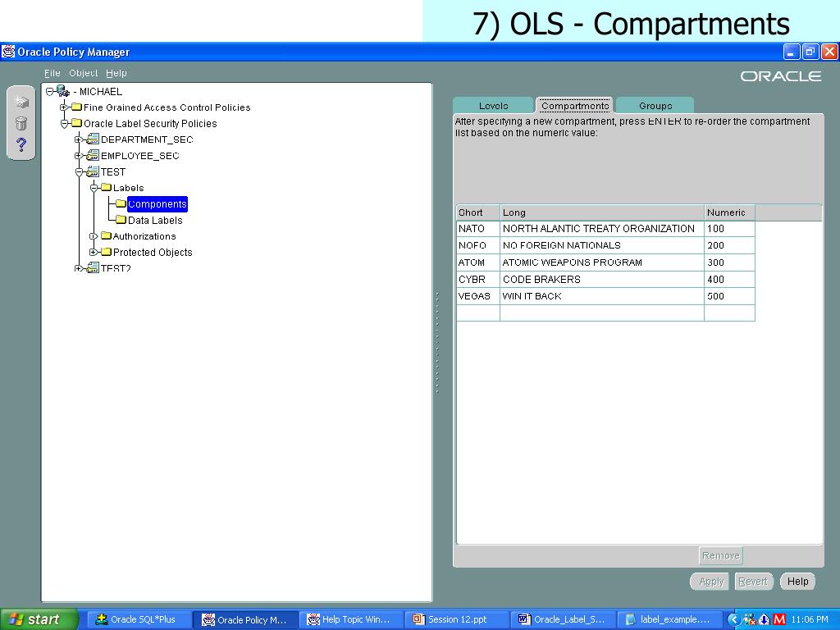Click the Revert button
The width and height of the screenshot is (840, 630).
coord(753,582)
